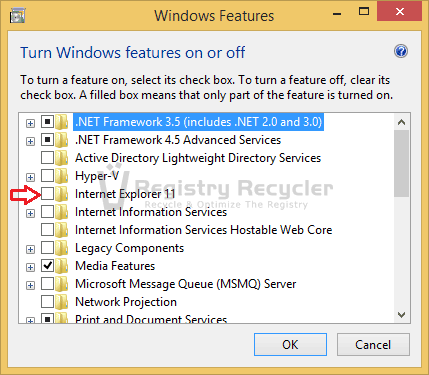Select the Internet Explorer 11 label
Image resolution: width=429 pixels, height=375 pixels.
click(x=125, y=194)
